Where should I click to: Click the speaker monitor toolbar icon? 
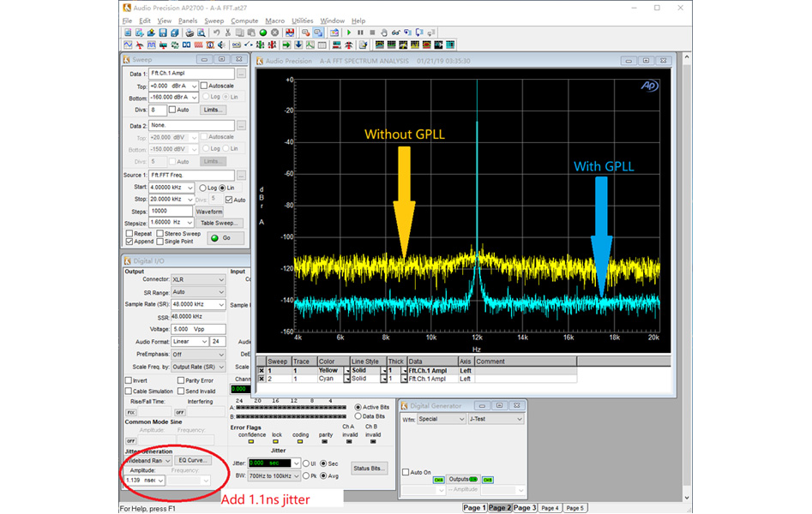pos(221,45)
